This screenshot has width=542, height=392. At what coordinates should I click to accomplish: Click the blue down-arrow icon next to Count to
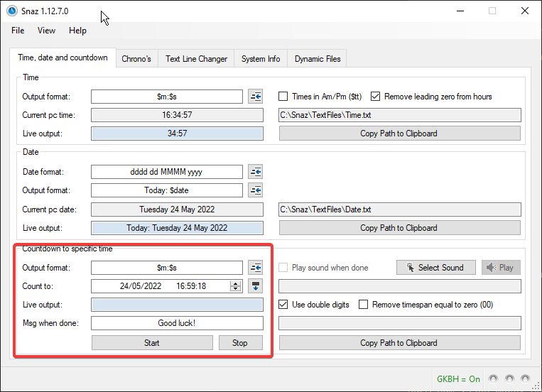point(255,286)
